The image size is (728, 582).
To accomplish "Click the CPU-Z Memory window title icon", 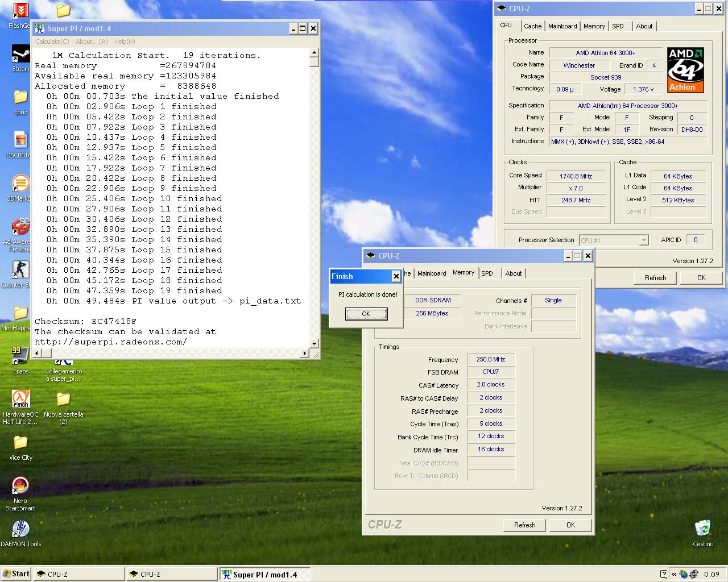I will pos(371,256).
